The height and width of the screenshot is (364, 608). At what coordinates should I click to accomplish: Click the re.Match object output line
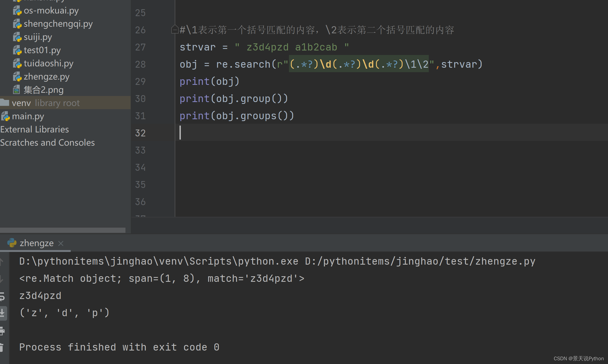(x=162, y=279)
